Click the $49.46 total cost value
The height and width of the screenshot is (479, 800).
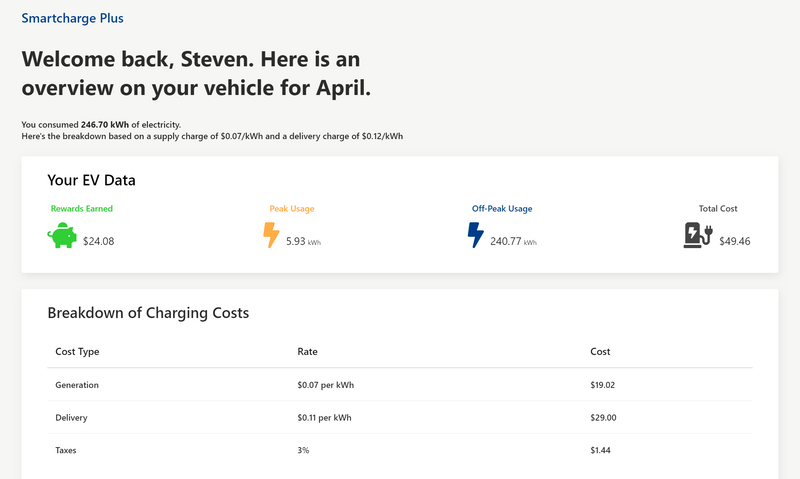[x=735, y=241]
